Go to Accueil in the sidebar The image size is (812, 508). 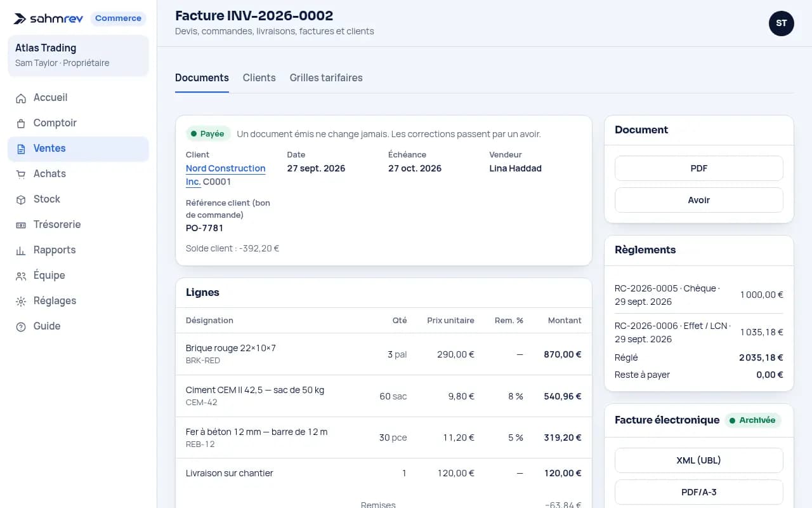click(78, 98)
